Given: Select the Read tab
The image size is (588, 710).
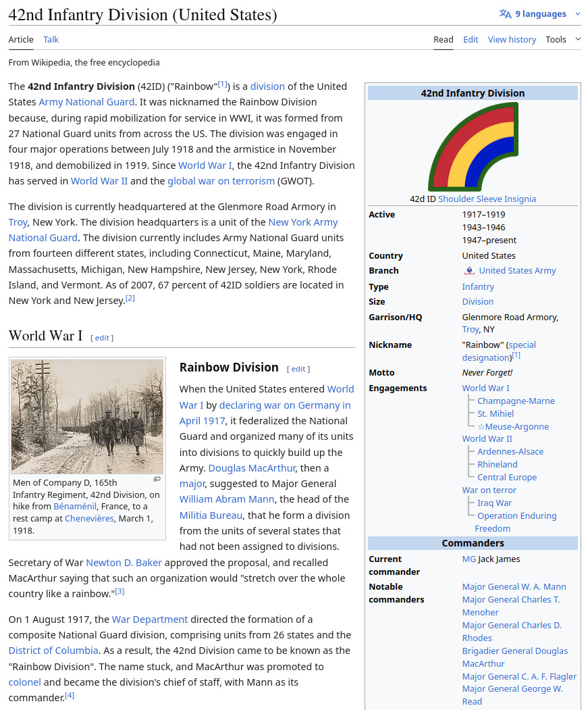Looking at the screenshot, I should point(443,39).
